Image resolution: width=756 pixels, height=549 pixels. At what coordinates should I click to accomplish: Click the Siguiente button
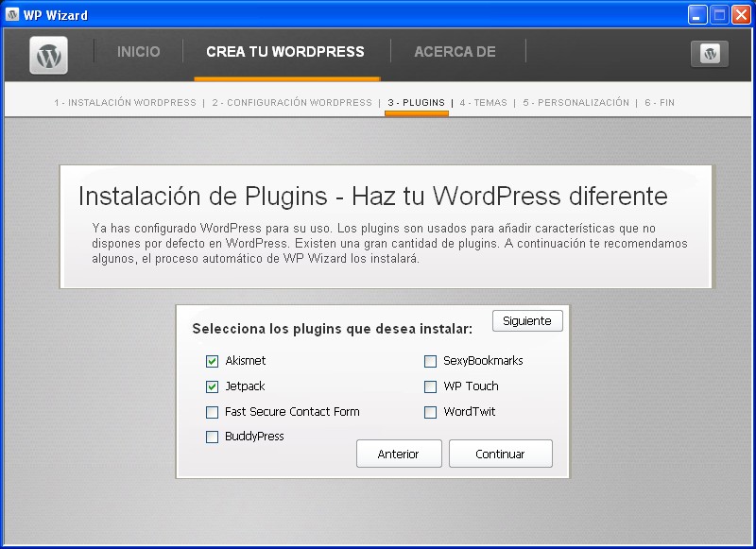point(527,321)
